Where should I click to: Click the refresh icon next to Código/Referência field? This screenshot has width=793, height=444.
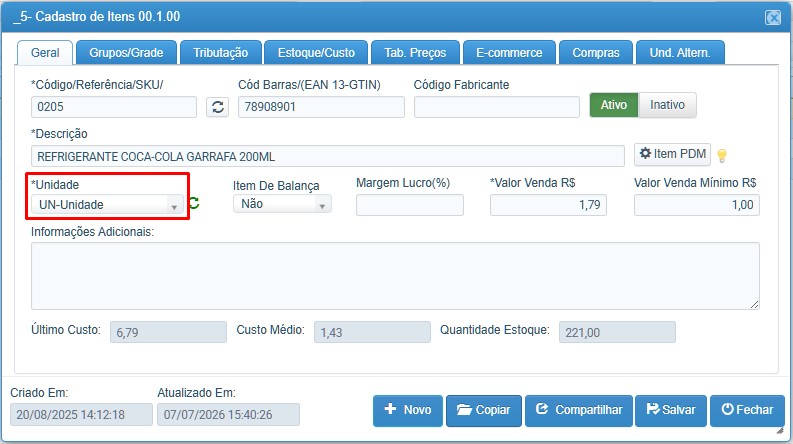pyautogui.click(x=217, y=107)
